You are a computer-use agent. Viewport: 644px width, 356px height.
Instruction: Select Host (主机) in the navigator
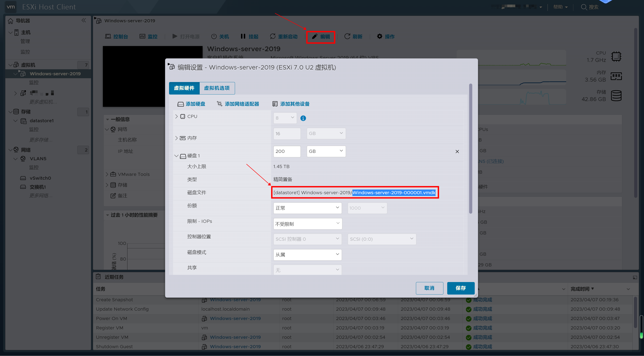pyautogui.click(x=26, y=32)
